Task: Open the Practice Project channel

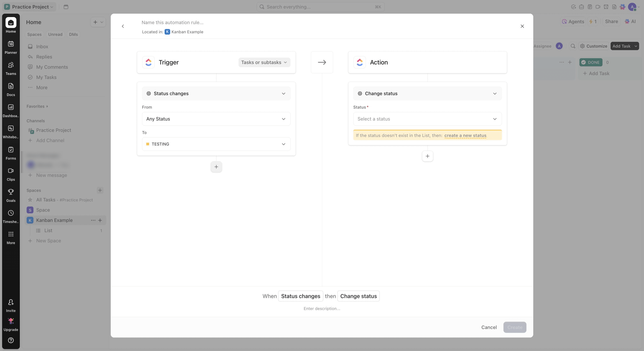Action: 66,130
